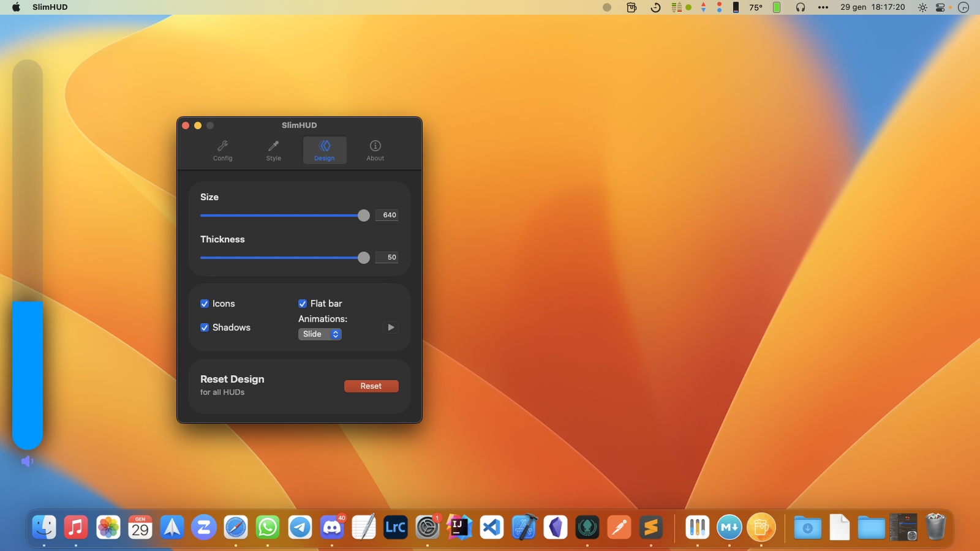Open the Animations Slide dropdown
Screen dimensions: 980x551
(320, 334)
